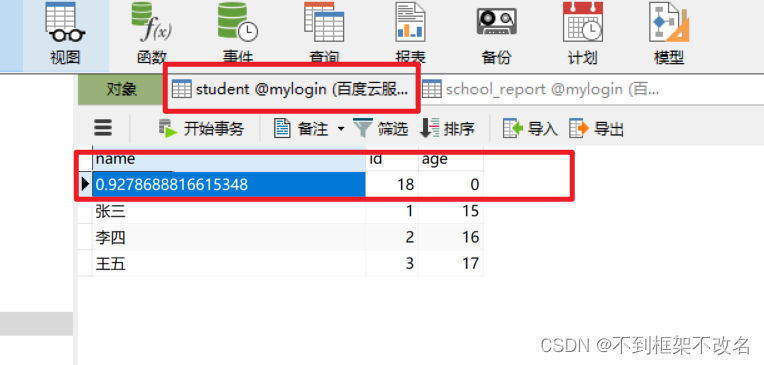Viewport: 764px width, 365px height.
Task: Switch to the 对象 tab
Action: 121,89
